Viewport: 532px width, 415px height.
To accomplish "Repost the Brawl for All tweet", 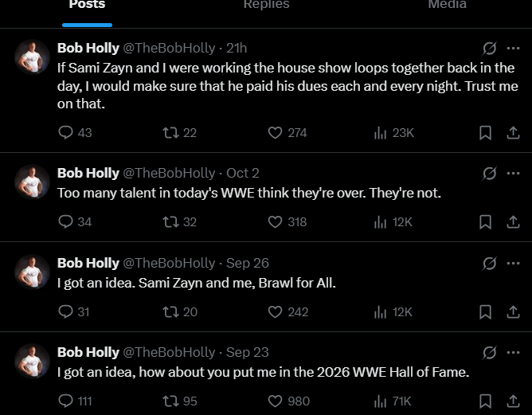I will point(170,312).
